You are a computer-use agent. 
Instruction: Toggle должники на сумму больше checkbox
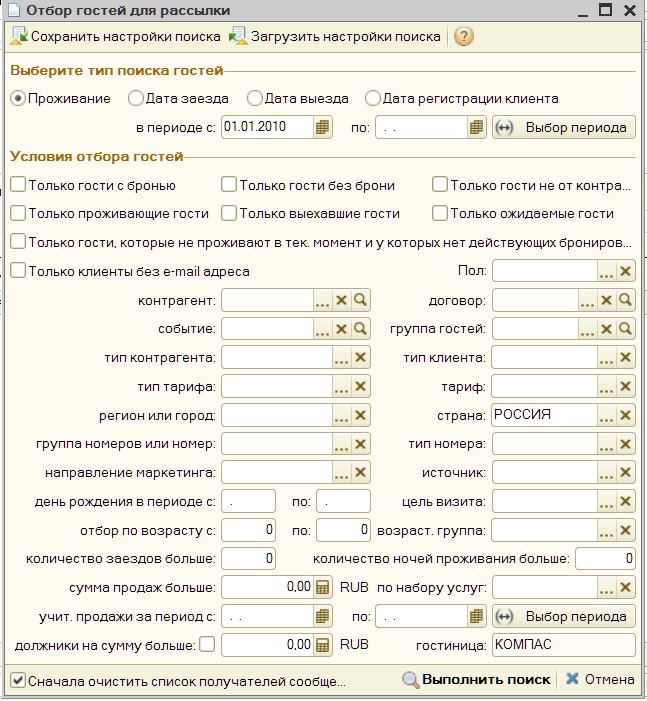[x=207, y=645]
